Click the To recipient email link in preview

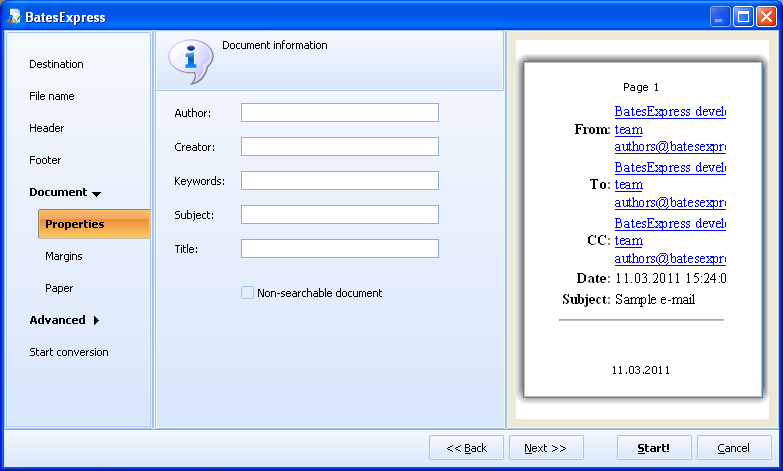pos(670,203)
